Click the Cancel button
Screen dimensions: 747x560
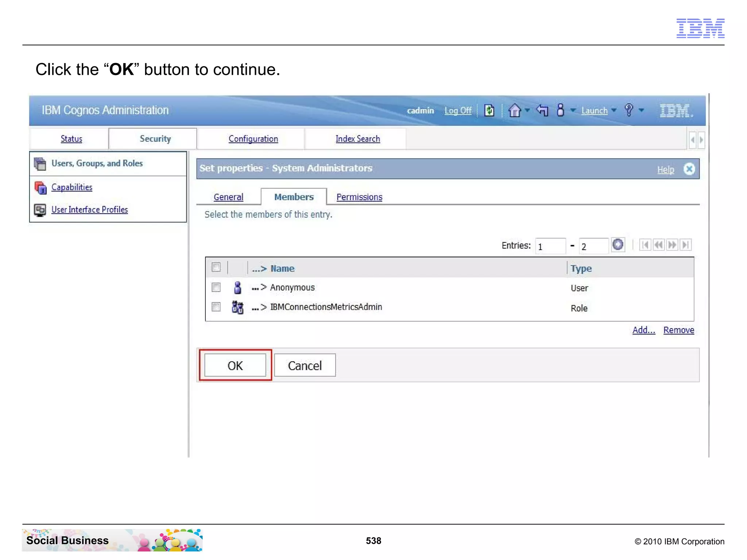click(x=305, y=365)
